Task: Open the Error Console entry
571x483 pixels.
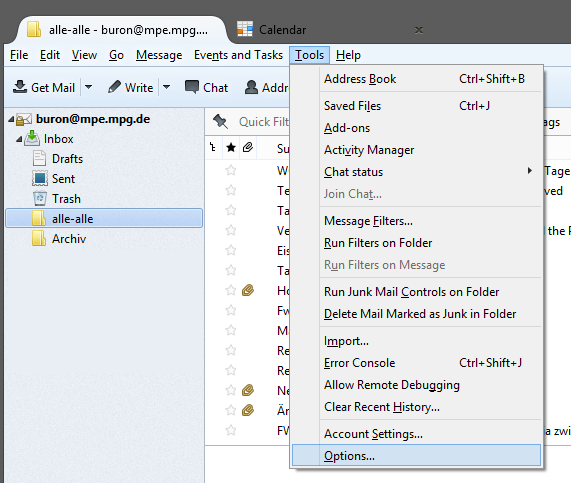Action: pyautogui.click(x=417, y=363)
